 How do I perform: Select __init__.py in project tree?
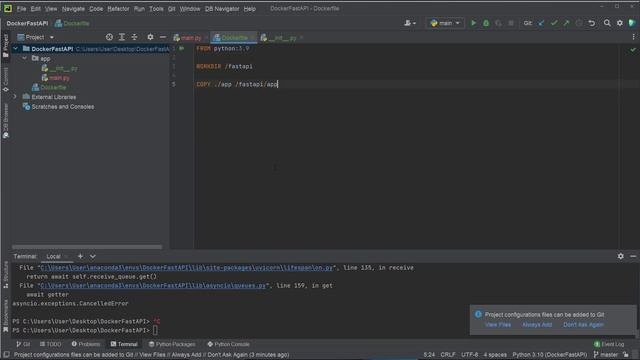click(x=59, y=68)
